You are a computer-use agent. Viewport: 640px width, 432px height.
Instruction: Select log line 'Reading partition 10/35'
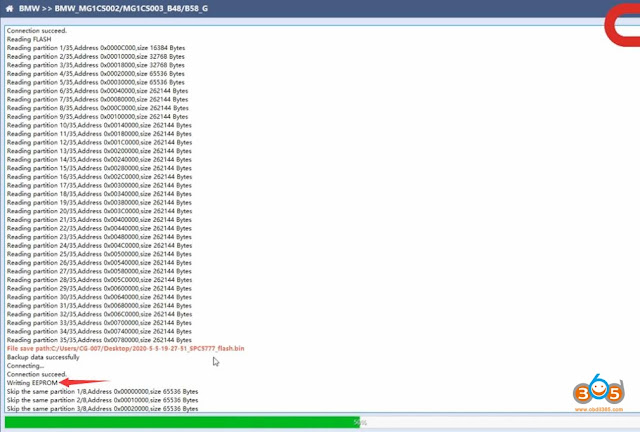(99, 125)
